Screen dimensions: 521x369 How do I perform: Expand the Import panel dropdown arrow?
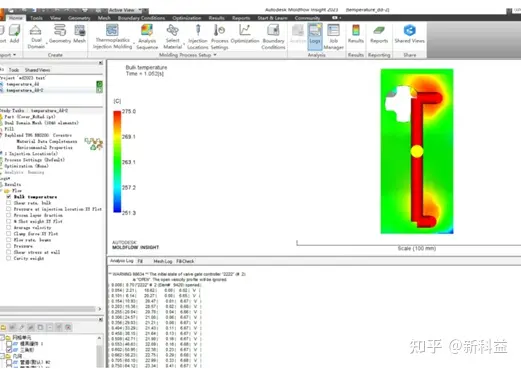[15, 55]
